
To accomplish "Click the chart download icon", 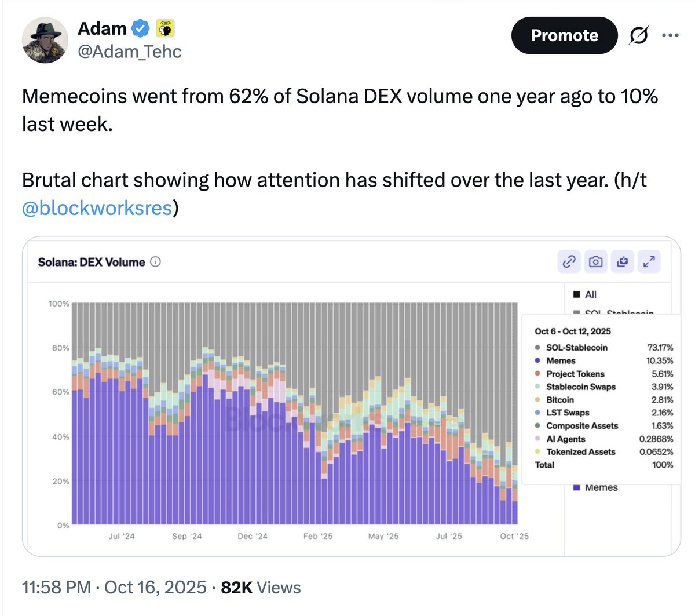I will tap(623, 262).
